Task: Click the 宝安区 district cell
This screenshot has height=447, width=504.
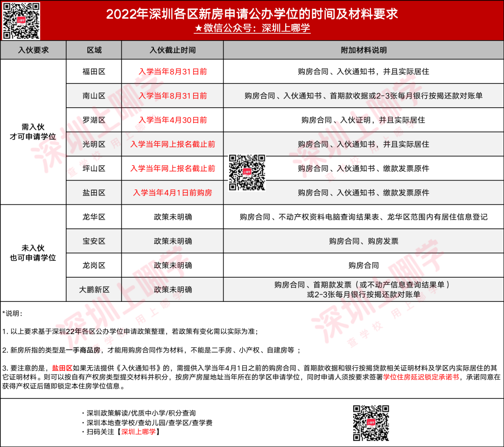Action: [94, 241]
